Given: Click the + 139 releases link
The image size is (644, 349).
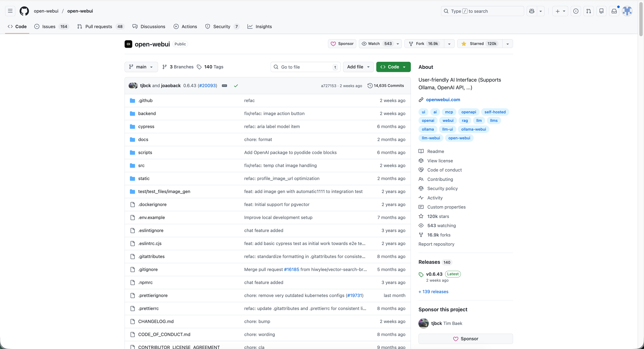Looking at the screenshot, I should [x=433, y=291].
